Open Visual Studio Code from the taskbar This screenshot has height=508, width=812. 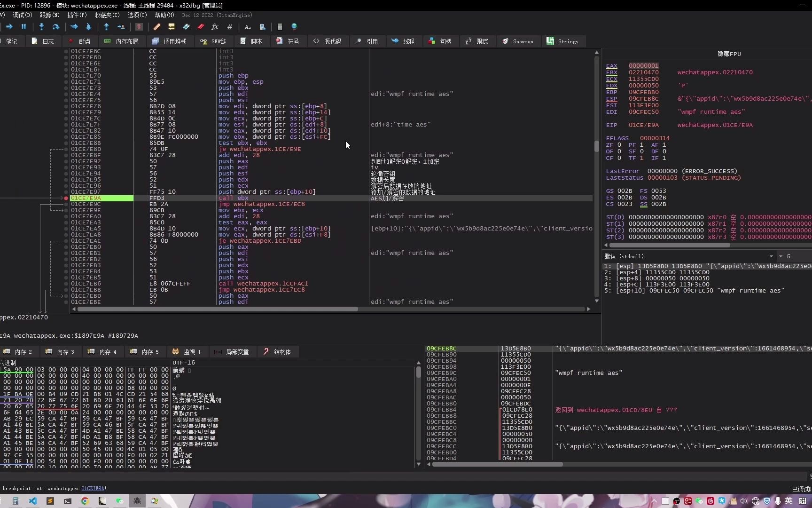tap(33, 501)
